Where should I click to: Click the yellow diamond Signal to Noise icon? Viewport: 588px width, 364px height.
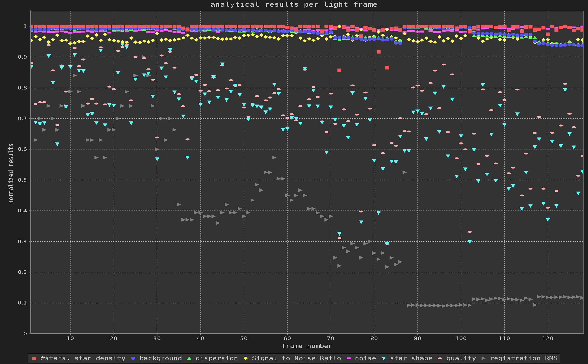(245, 358)
